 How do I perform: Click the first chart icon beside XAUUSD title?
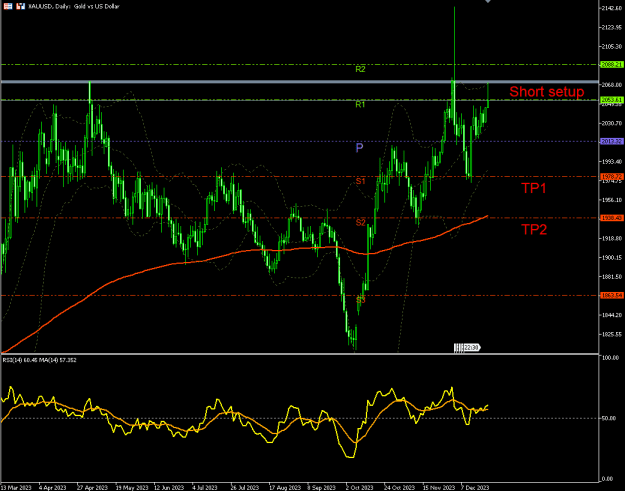[8, 6]
